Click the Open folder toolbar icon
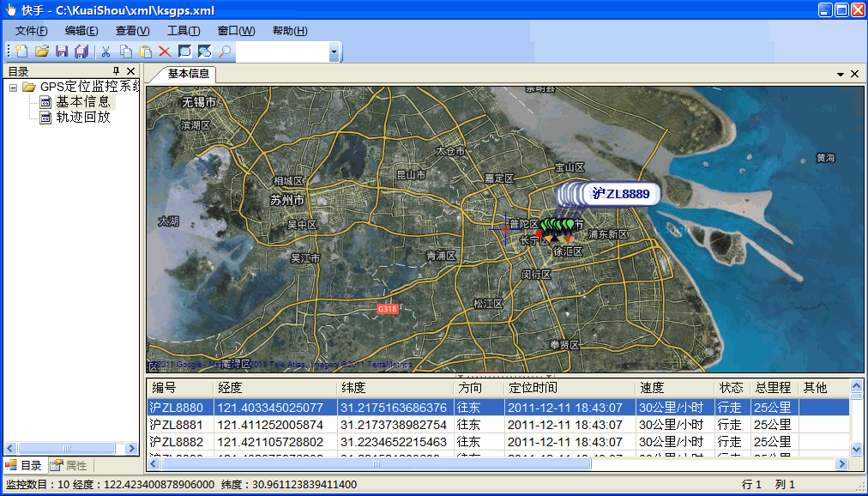The width and height of the screenshot is (868, 496). click(41, 52)
